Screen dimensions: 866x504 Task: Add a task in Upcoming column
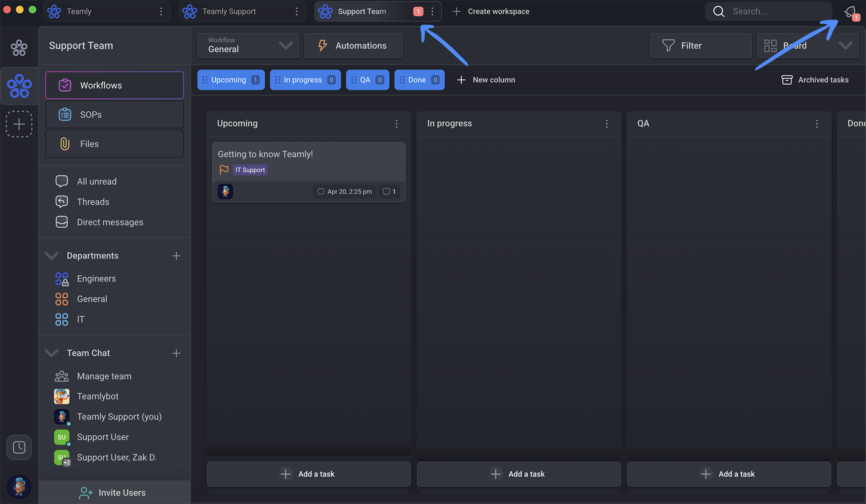click(309, 474)
